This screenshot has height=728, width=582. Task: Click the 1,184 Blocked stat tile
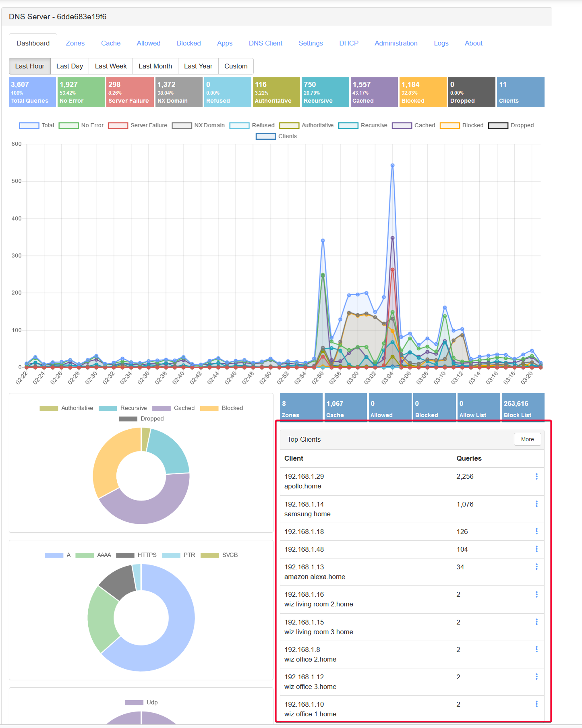click(423, 92)
